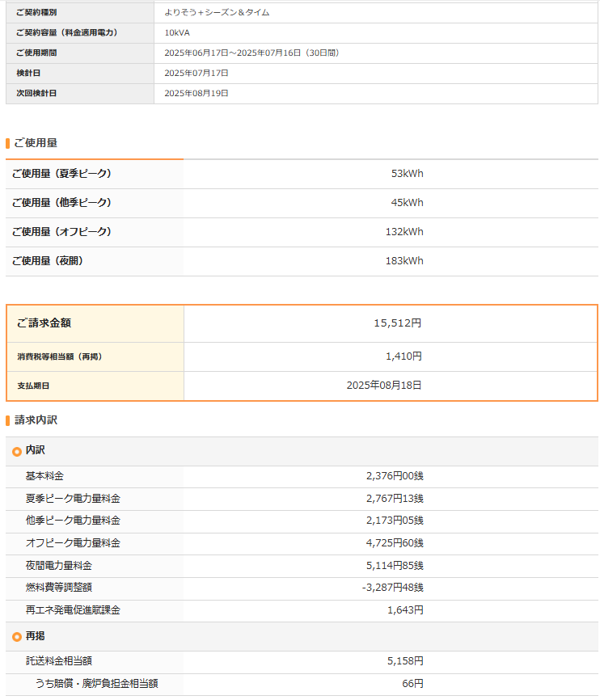The image size is (600, 700).
Task: Select the オフピーク電力量料金 row label
Action: click(73, 543)
